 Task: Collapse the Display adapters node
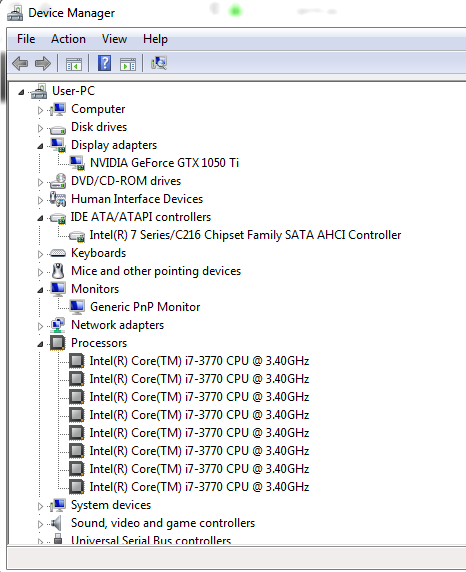click(x=40, y=146)
